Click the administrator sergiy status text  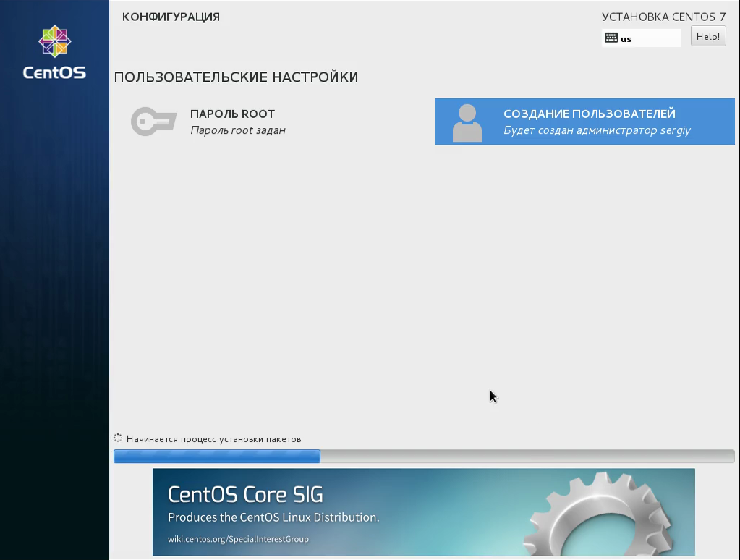click(597, 130)
